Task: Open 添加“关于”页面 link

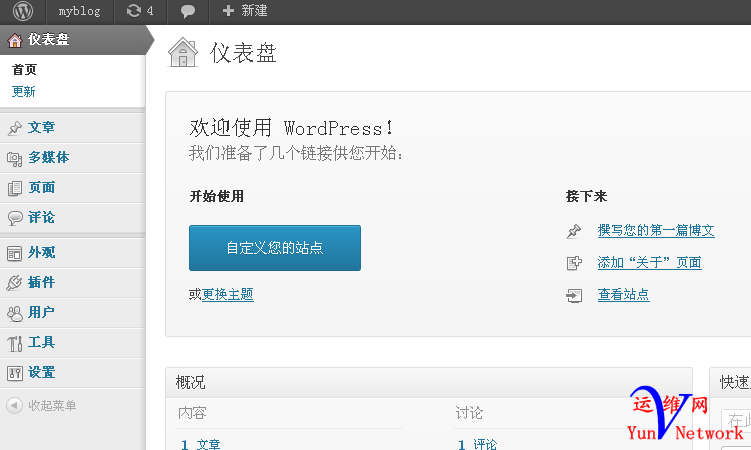Action: pos(649,262)
